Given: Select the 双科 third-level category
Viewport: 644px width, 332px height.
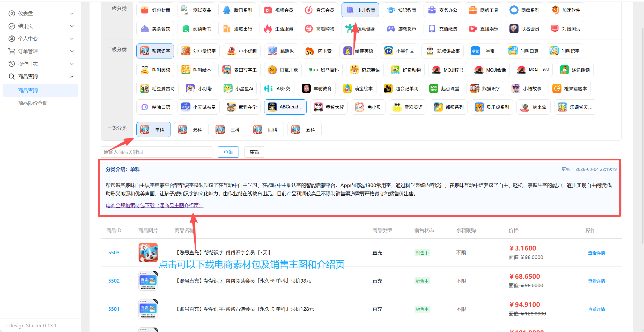Looking at the screenshot, I should (191, 129).
